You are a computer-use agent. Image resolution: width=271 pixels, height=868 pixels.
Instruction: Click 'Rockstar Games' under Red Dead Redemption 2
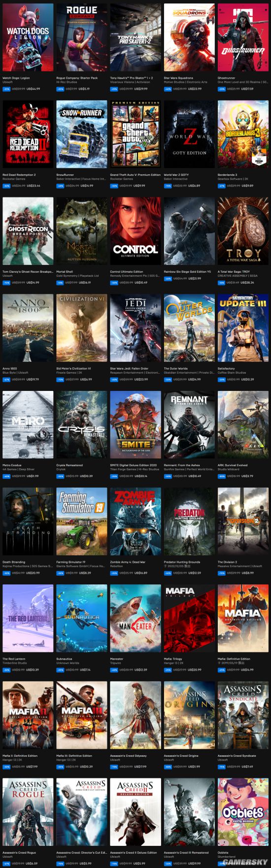[x=14, y=179]
